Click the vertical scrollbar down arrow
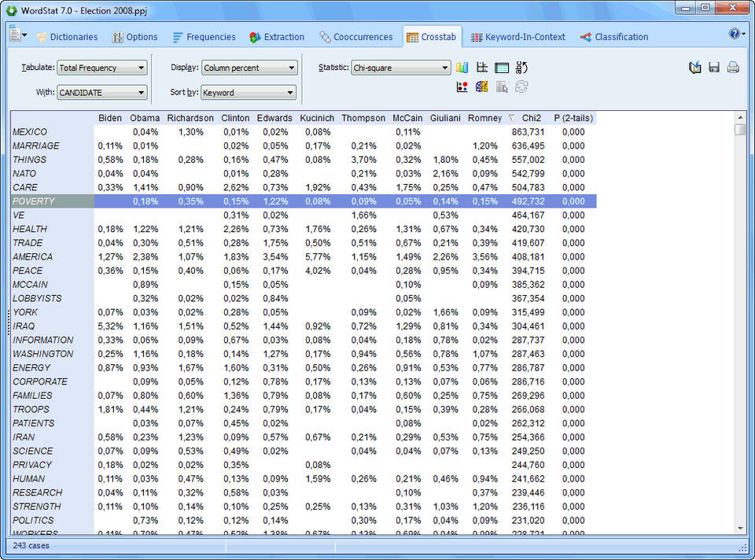The width and height of the screenshot is (755, 560). 740,529
